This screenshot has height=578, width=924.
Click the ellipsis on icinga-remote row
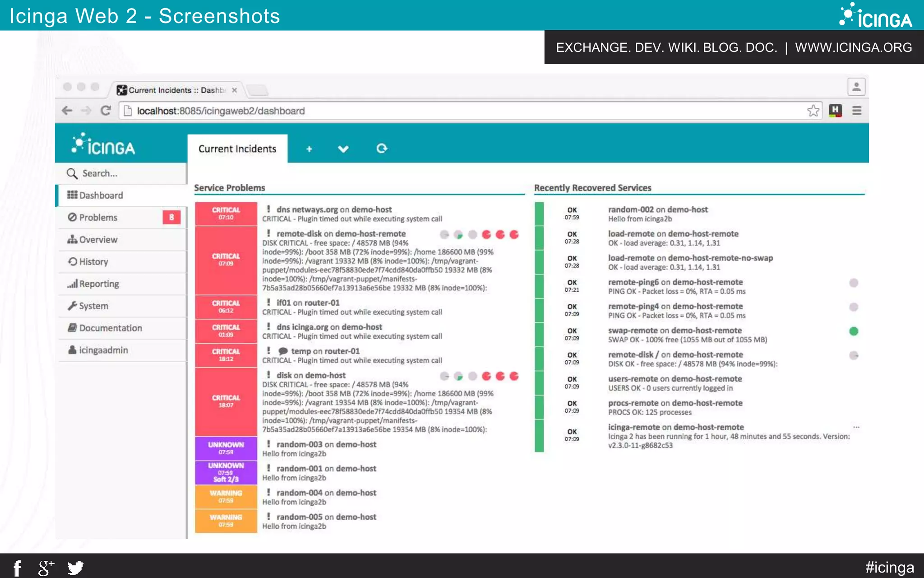click(x=856, y=427)
